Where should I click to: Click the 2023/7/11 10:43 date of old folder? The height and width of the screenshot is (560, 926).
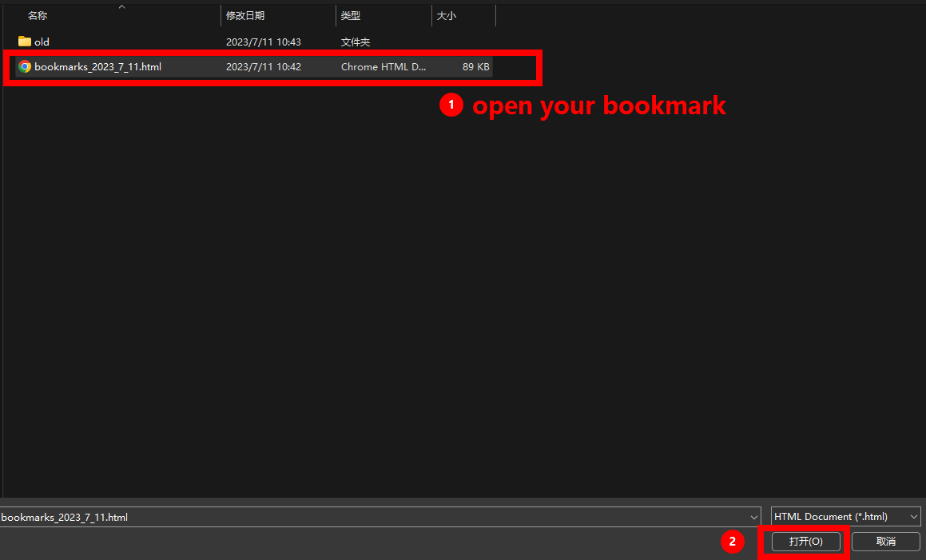[264, 42]
